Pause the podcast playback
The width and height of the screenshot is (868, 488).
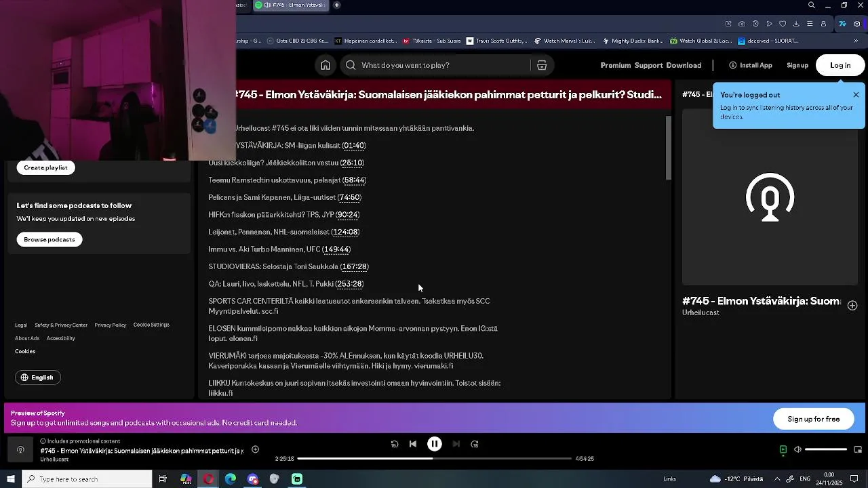pyautogui.click(x=435, y=444)
